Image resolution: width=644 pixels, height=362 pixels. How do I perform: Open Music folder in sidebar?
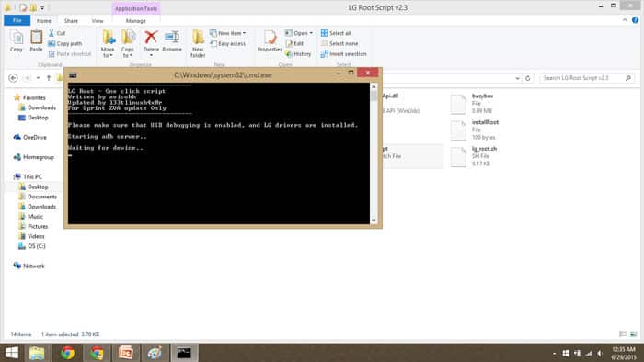(31, 217)
